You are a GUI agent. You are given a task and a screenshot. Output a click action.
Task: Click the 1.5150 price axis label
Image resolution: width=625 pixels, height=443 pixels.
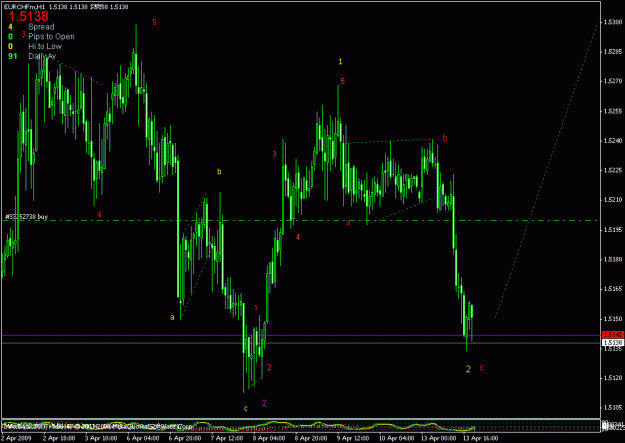coord(613,319)
